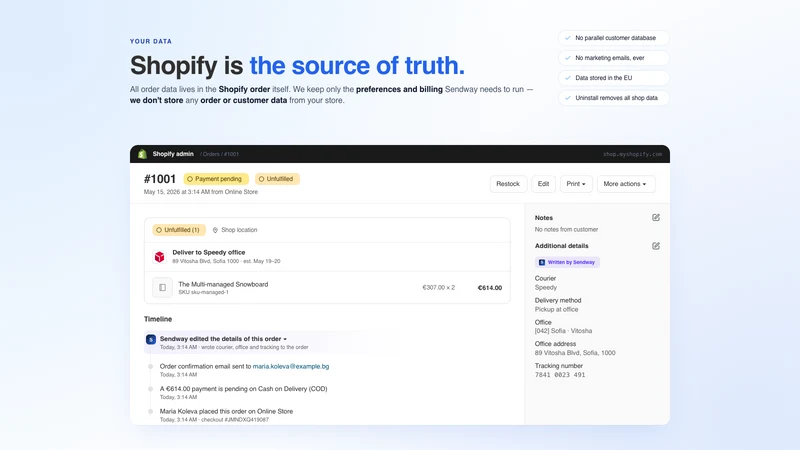Edit Additional details with pencil icon
The width and height of the screenshot is (800, 450).
point(656,246)
